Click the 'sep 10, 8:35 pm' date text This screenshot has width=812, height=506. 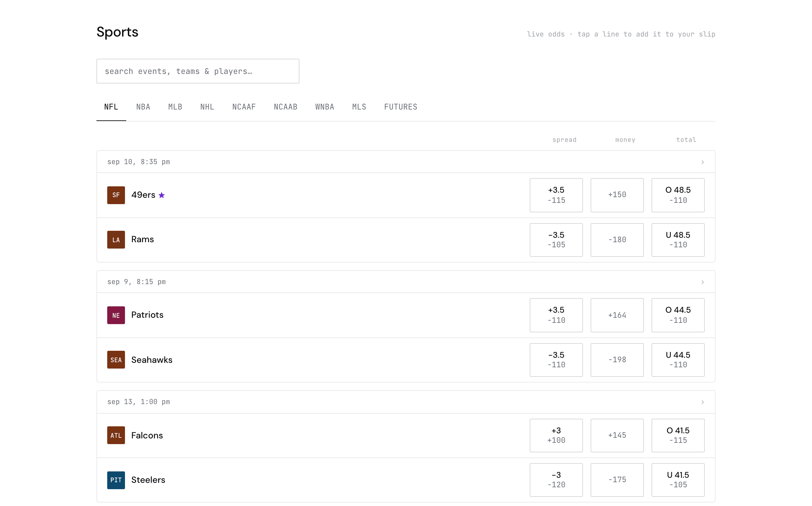[x=138, y=162]
